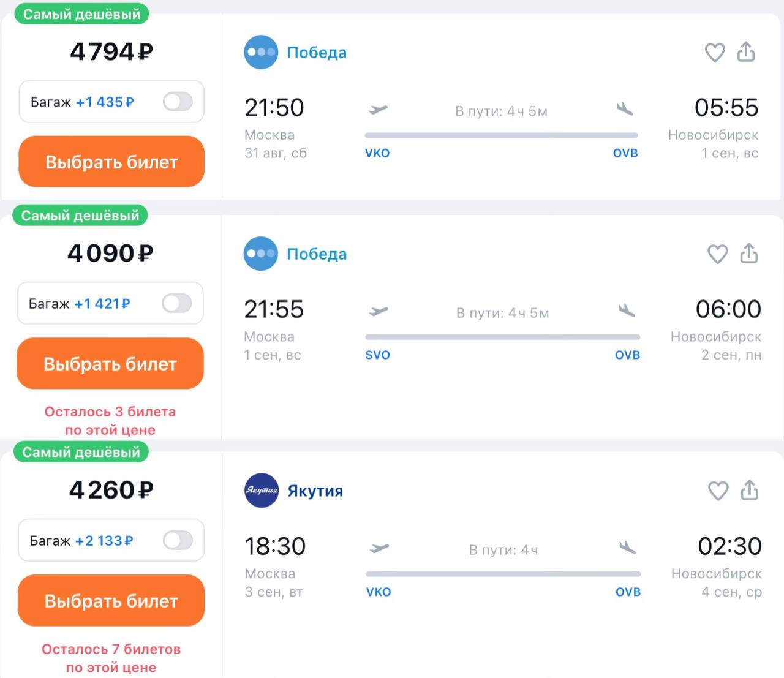Image resolution: width=784 pixels, height=678 pixels.
Task: Click the SVO departure airport code
Action: [377, 355]
